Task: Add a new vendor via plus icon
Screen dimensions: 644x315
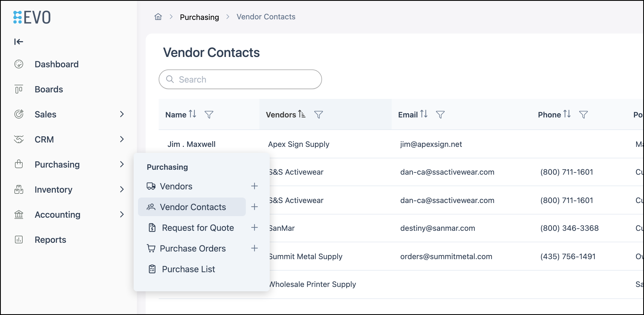Action: 254,186
